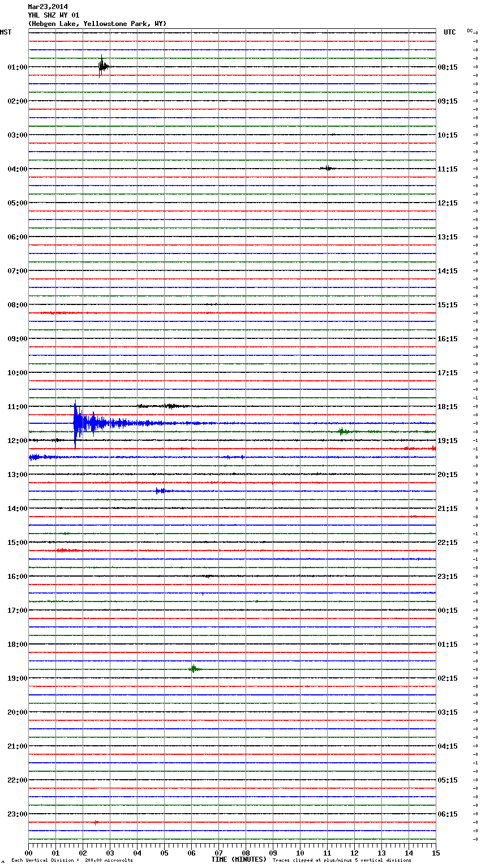Select the 02:00 MST row label

(x=18, y=101)
